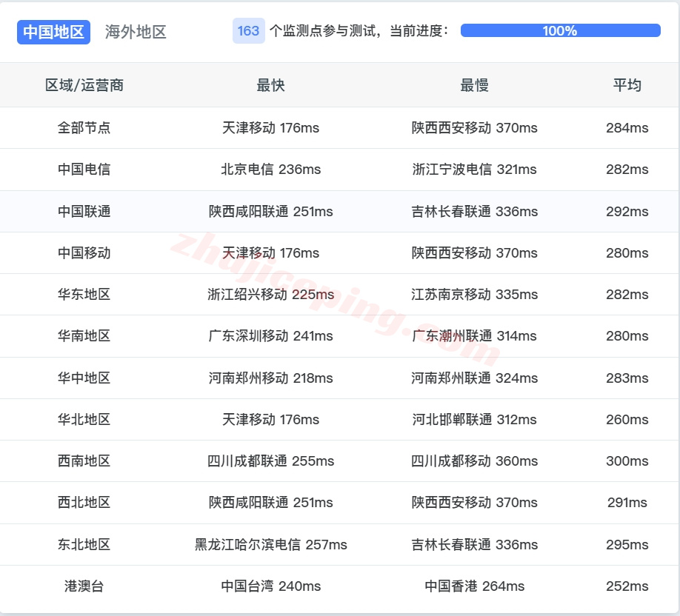Click 浙江绍兴移动 225ms cell
The image size is (680, 616).
[x=270, y=295]
